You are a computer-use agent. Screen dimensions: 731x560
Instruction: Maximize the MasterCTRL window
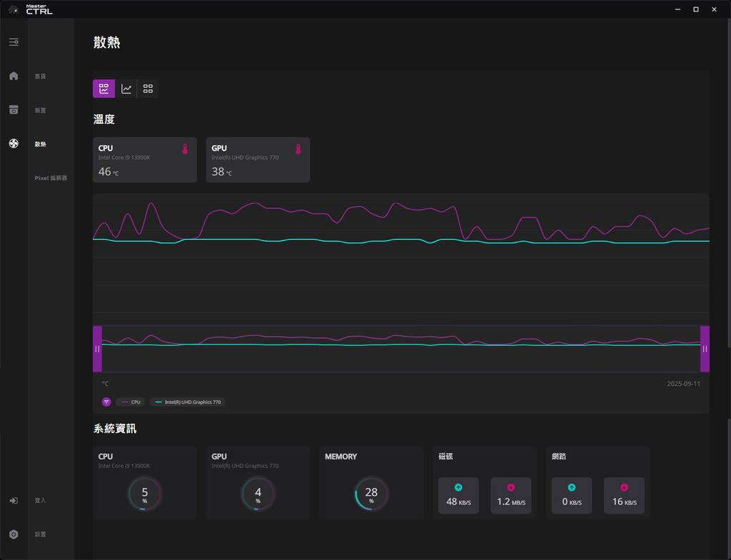point(696,9)
